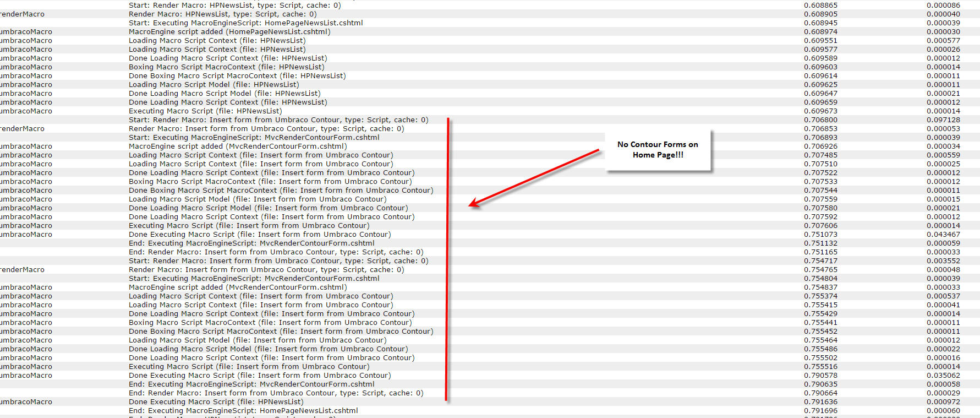Click timestamp 0.755441

click(820, 323)
